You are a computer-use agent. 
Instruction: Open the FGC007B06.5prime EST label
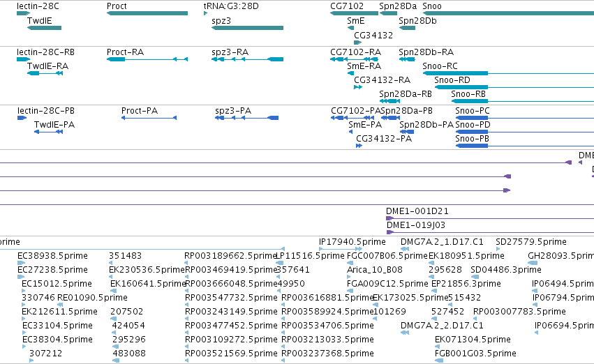pyautogui.click(x=387, y=255)
